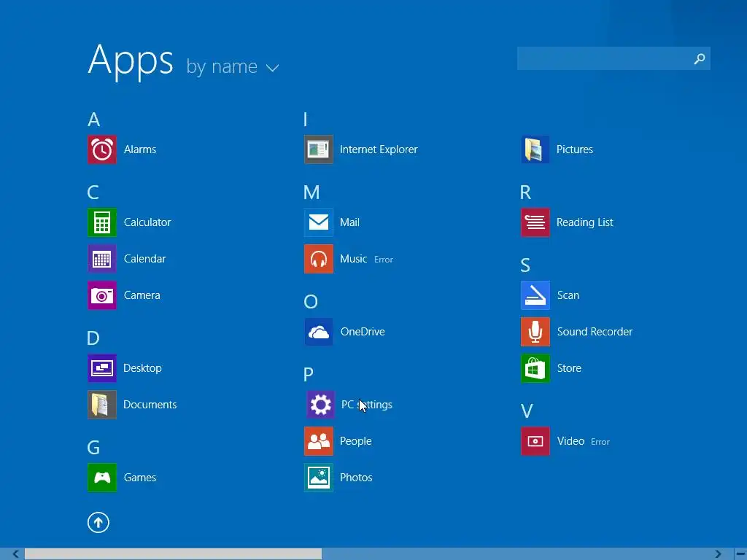Viewport: 747px width, 560px height.
Task: Select the letter P group header
Action: [309, 374]
